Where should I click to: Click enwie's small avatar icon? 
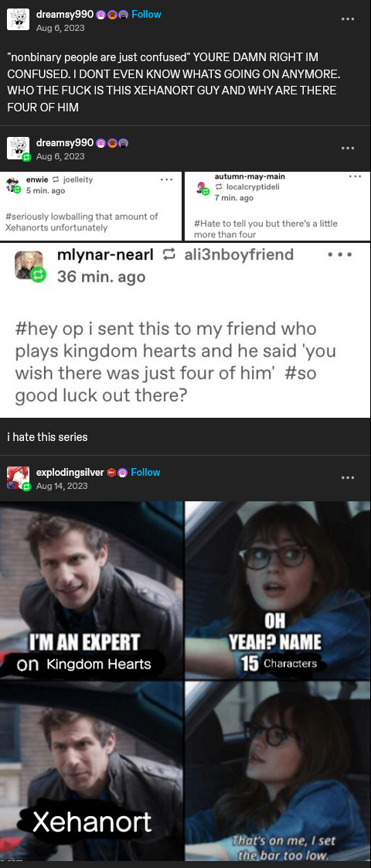(x=12, y=186)
